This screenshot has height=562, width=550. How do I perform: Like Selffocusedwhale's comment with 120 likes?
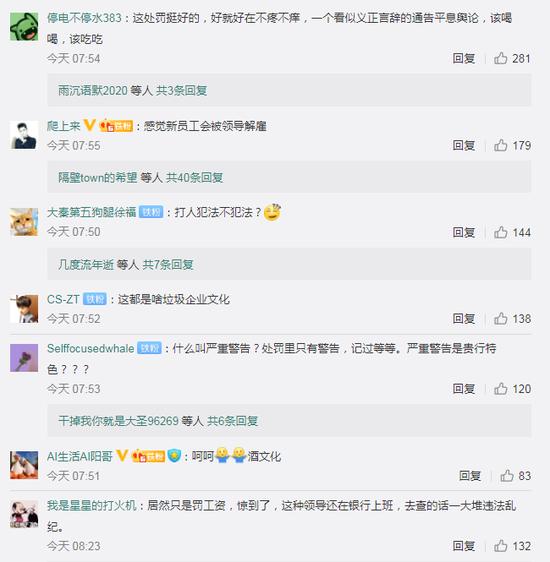click(x=501, y=389)
